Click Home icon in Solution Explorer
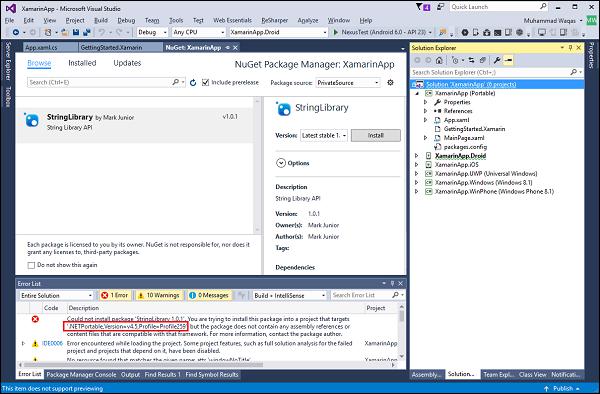The image size is (600, 394). coord(439,60)
